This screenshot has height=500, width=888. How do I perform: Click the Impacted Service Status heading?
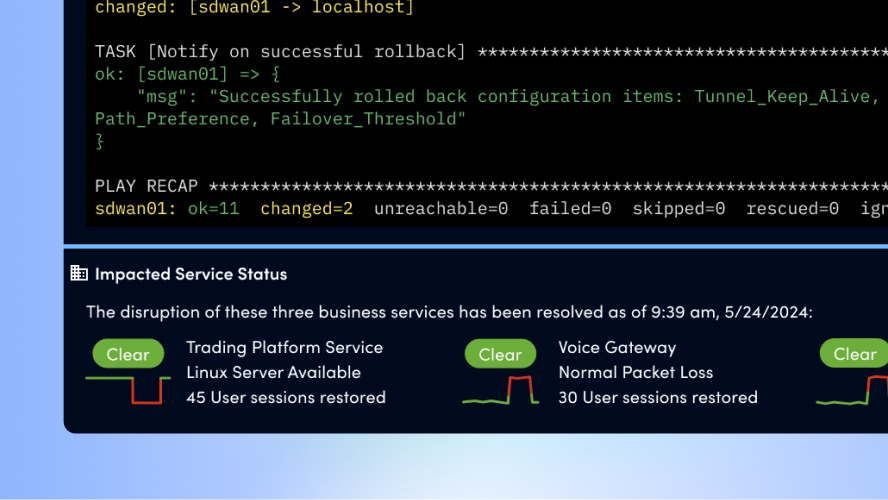pyautogui.click(x=190, y=273)
